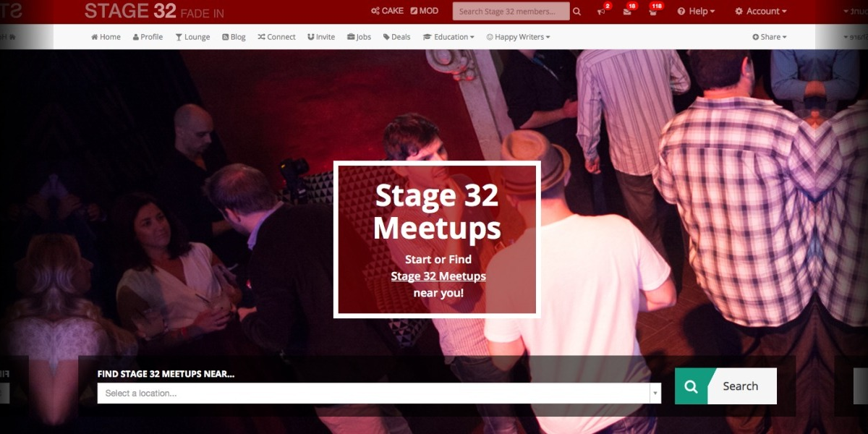Open the envelope messages icon

[x=627, y=11]
